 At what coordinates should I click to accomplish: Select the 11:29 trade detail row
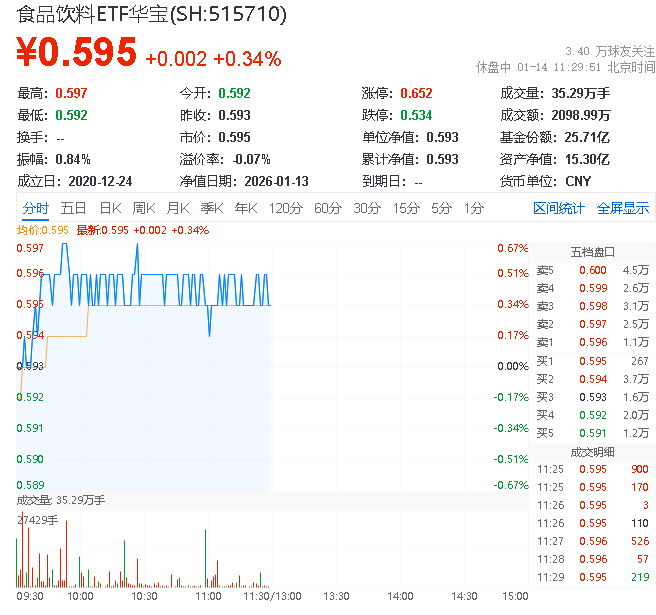[x=592, y=577]
